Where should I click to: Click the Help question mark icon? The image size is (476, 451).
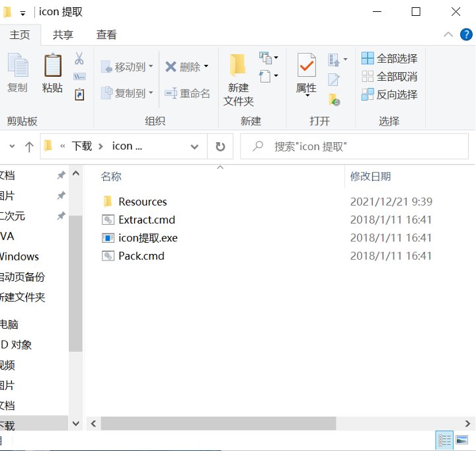466,34
